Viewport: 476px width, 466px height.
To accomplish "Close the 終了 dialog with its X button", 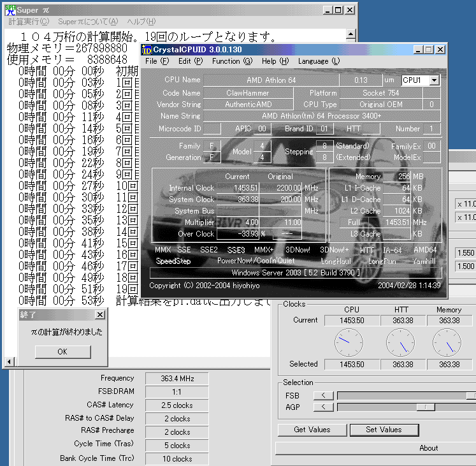I will (100, 314).
